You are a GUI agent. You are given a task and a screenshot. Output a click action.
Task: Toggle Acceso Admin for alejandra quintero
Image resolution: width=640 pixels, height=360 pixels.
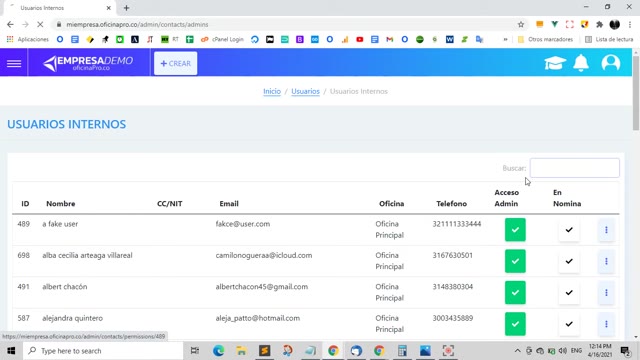[x=515, y=324]
